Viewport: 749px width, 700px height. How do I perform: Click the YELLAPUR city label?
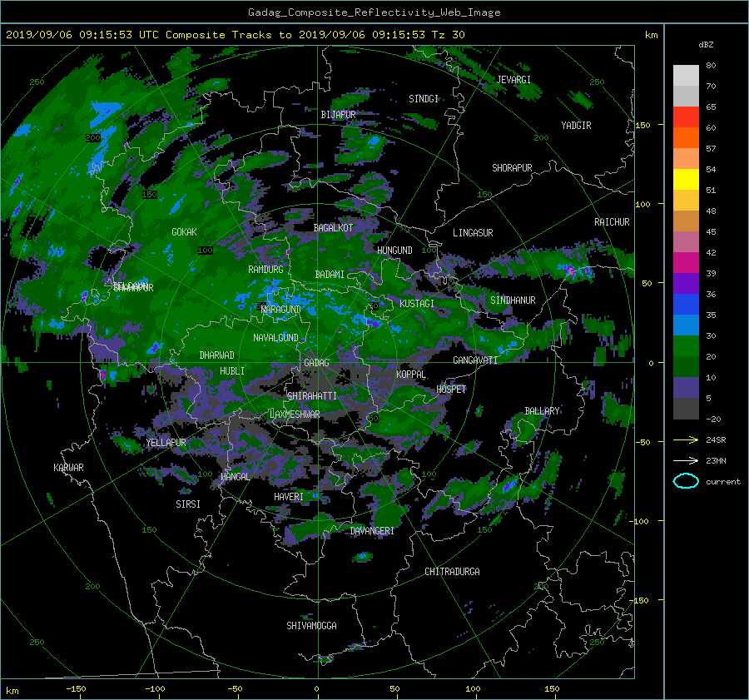pos(166,443)
